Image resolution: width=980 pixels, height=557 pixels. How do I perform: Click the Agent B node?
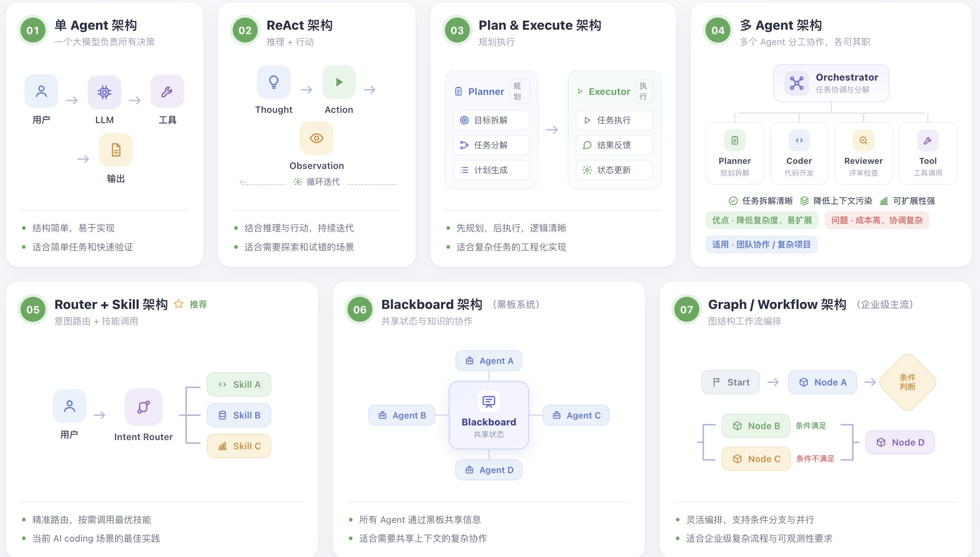coord(402,416)
